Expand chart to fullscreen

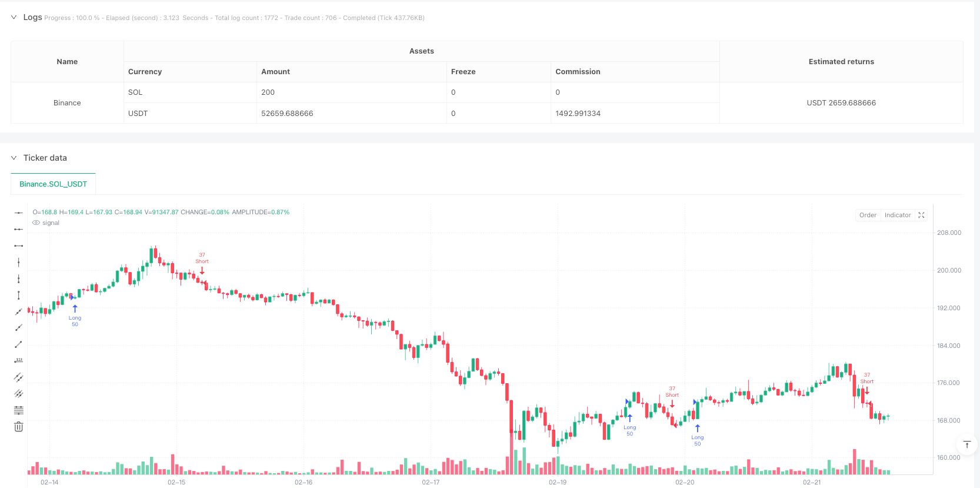[x=921, y=215]
